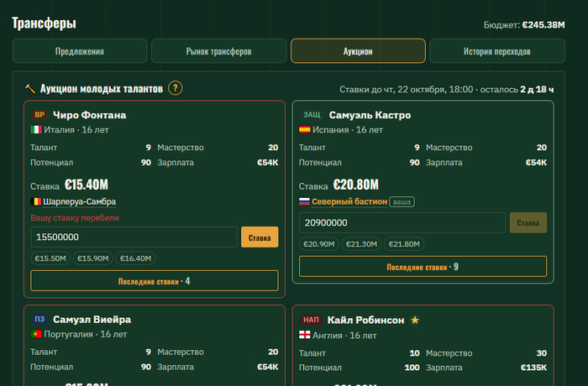Choose the €15.90M quick bid chip

[x=93, y=258]
